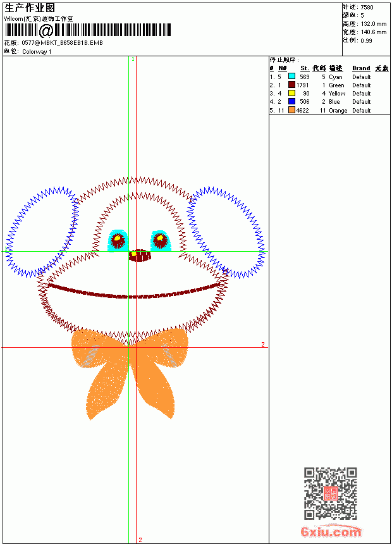392x544 pixels.
Task: Select the orange bow in the design
Action: pos(130,373)
